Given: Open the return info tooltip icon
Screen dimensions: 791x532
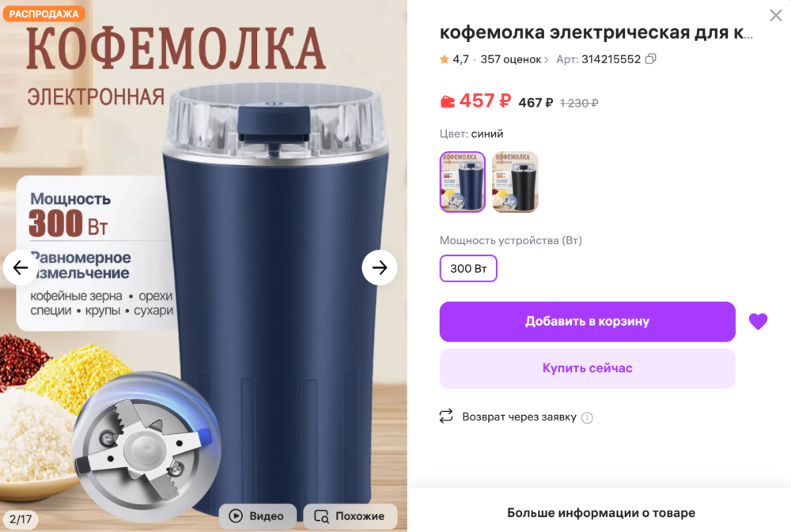Looking at the screenshot, I should (x=587, y=417).
